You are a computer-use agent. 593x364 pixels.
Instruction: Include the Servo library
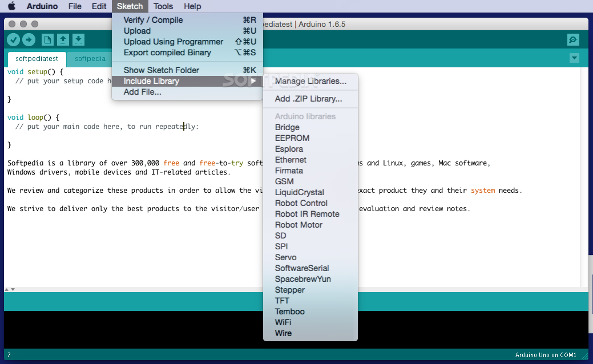click(310, 257)
